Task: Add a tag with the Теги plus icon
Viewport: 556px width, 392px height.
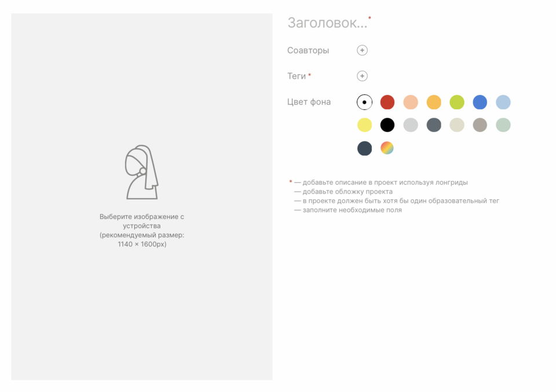Action: pos(362,76)
